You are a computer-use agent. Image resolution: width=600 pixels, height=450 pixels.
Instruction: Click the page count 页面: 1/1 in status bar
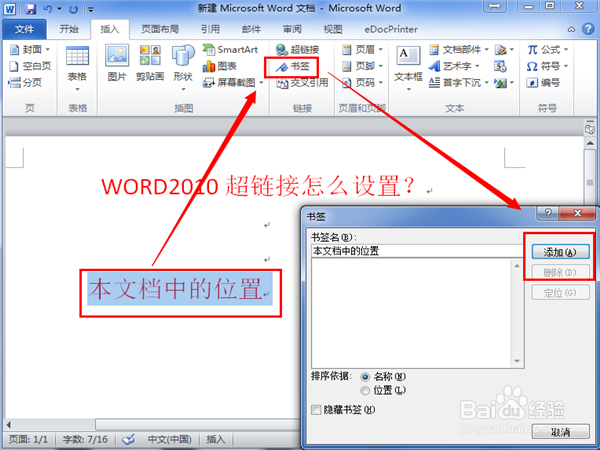(28, 439)
